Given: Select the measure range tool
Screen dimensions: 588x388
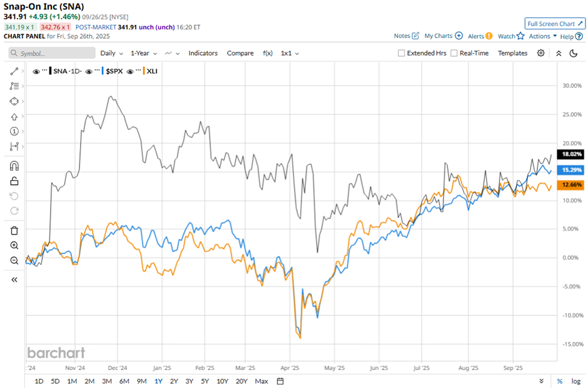Looking at the screenshot, I should pos(14,146).
